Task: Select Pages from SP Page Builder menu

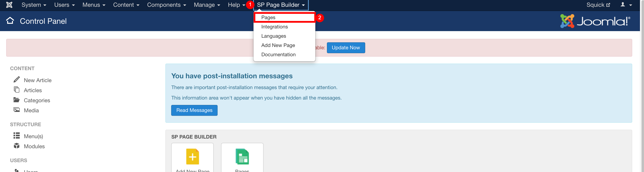Action: (x=284, y=18)
